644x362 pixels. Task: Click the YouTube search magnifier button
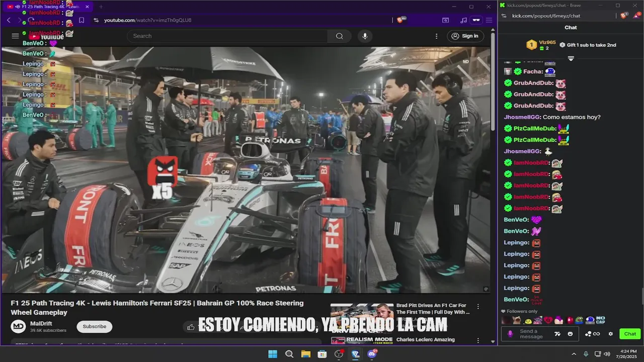pyautogui.click(x=340, y=36)
